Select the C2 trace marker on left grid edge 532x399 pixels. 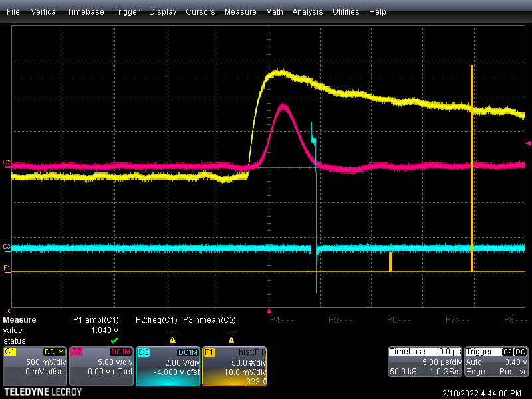tap(7, 162)
